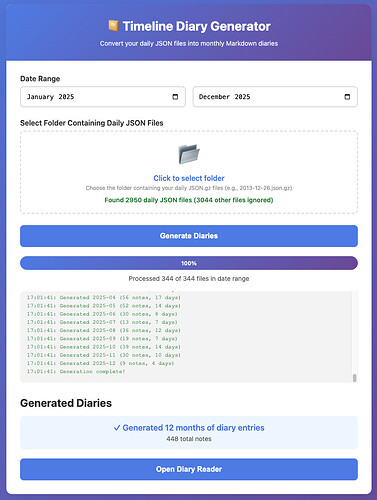The image size is (377, 500).
Task: Click the 100% progress bar
Action: coord(189,263)
